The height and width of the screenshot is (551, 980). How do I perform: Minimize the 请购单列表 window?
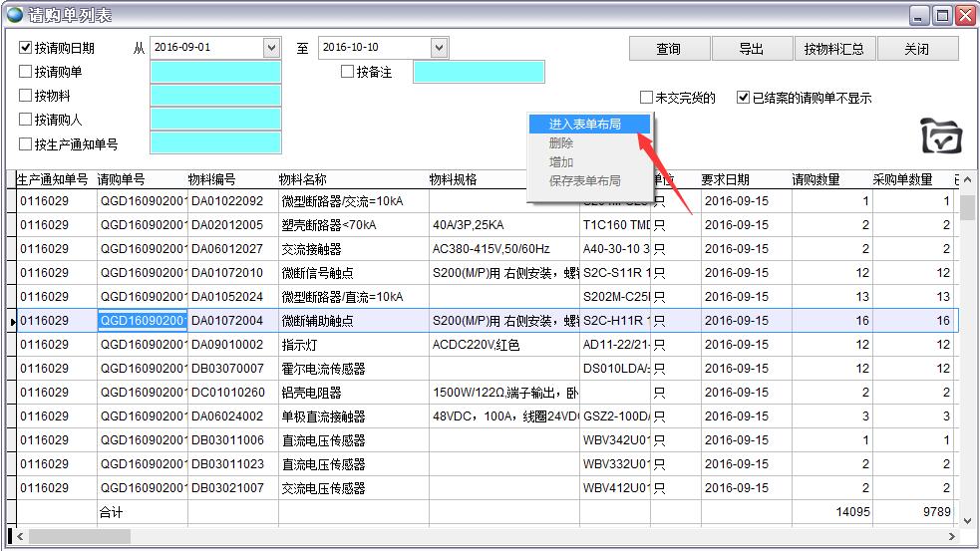pos(919,15)
